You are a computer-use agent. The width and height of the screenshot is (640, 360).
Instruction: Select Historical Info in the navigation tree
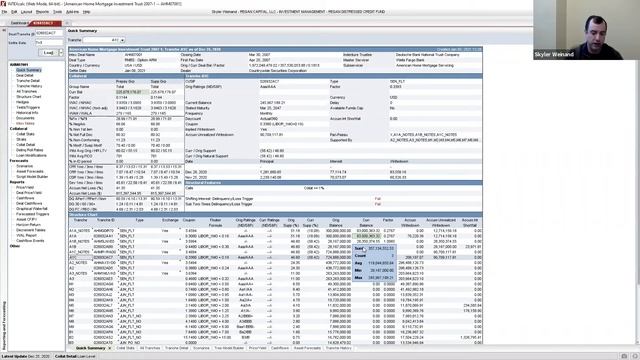point(27,113)
